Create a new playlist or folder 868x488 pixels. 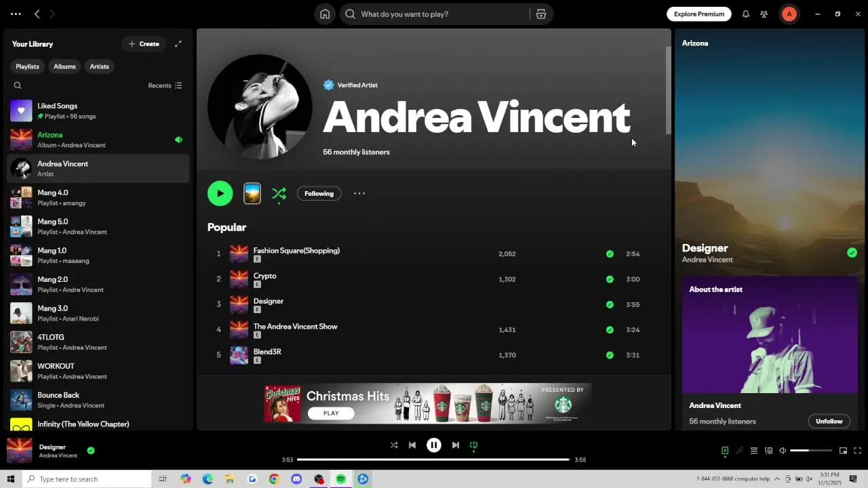(144, 44)
